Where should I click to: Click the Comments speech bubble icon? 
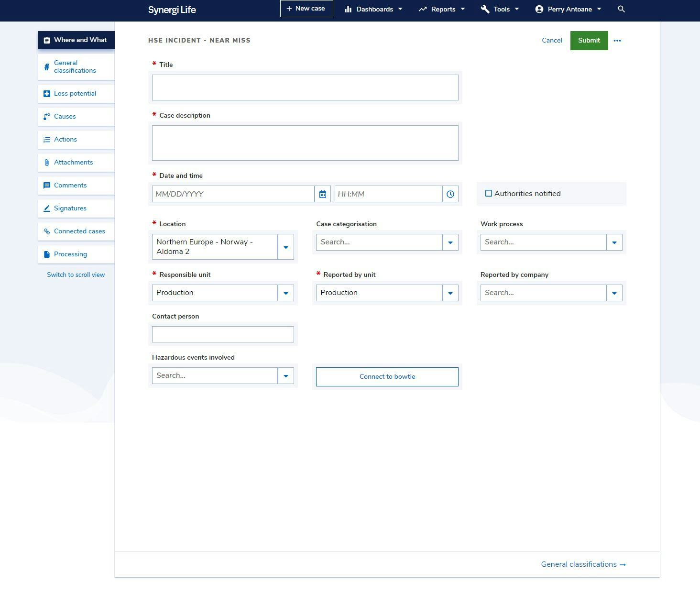(47, 186)
